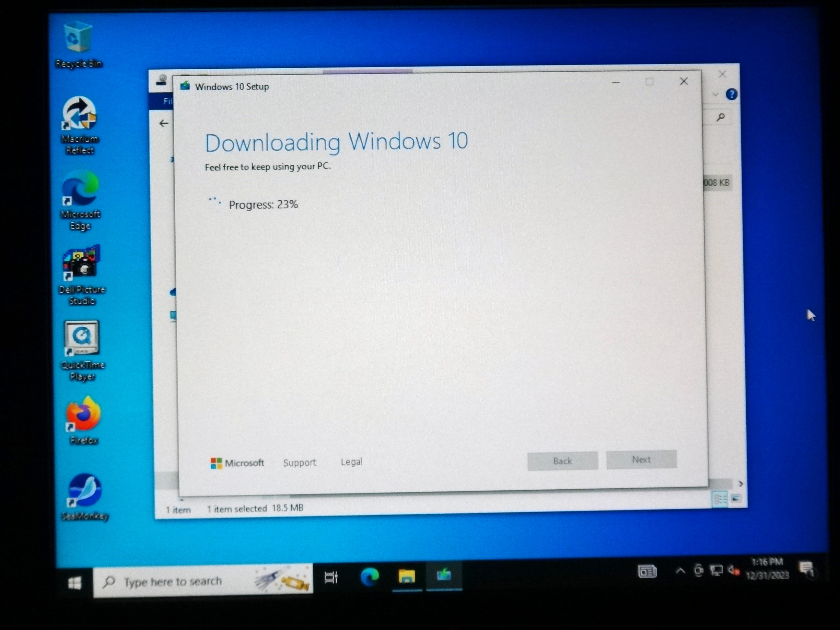The width and height of the screenshot is (840, 630).
Task: Click the Next button in Setup
Action: pos(641,460)
